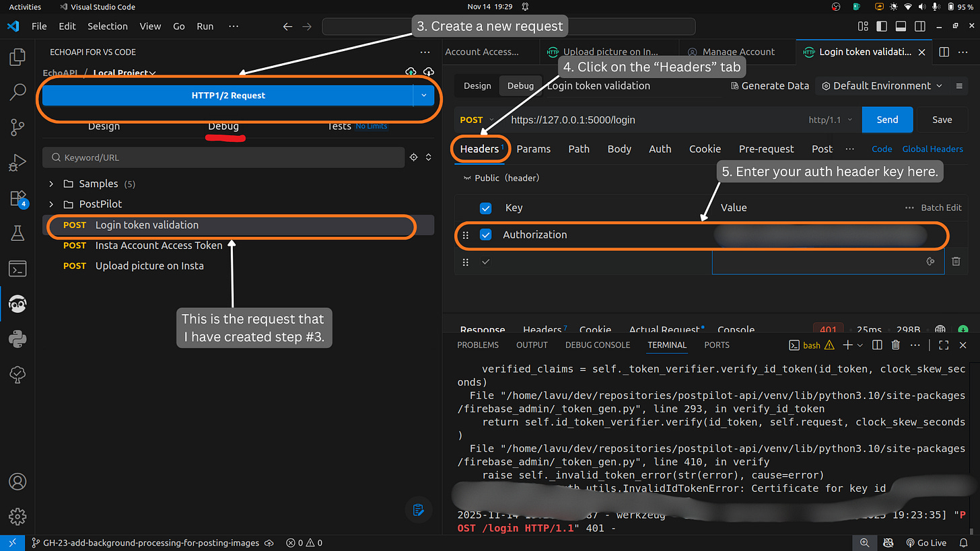Click the HTTP1/2 Request button

[228, 96]
